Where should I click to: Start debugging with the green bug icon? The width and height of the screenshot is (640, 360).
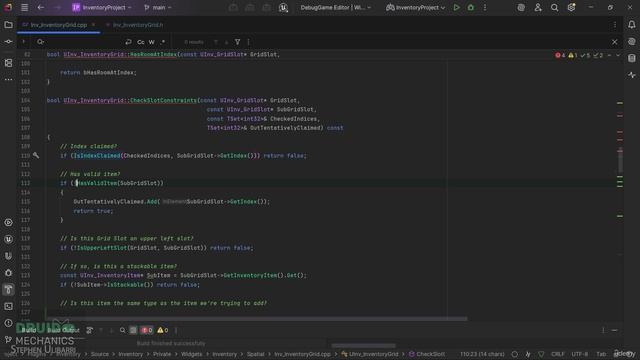pyautogui.click(x=471, y=7)
